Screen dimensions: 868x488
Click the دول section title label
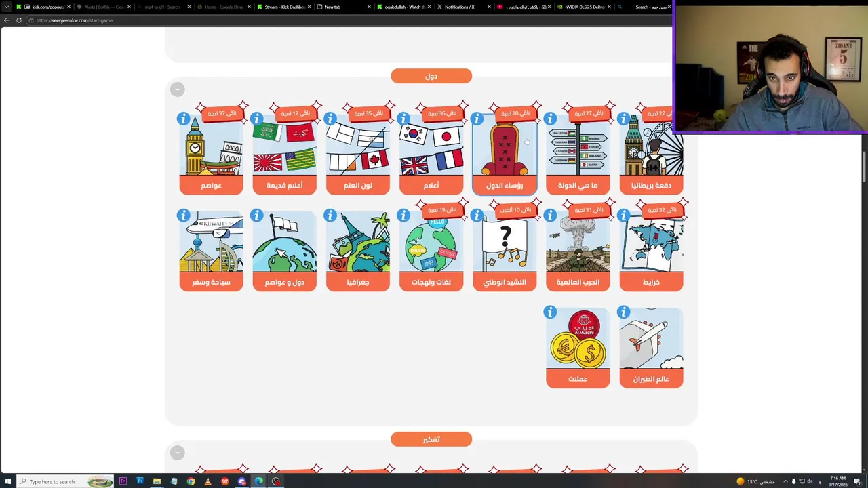click(x=431, y=76)
